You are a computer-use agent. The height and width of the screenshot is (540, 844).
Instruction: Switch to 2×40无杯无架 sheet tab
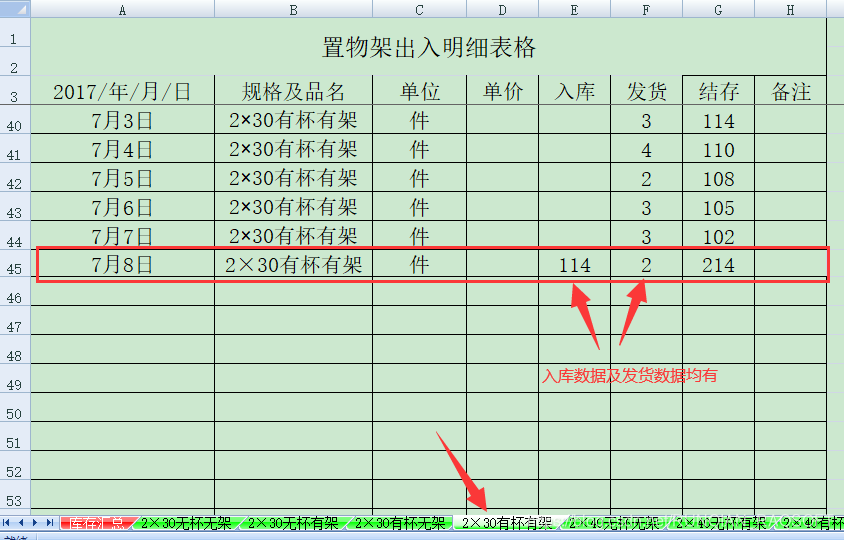[614, 523]
